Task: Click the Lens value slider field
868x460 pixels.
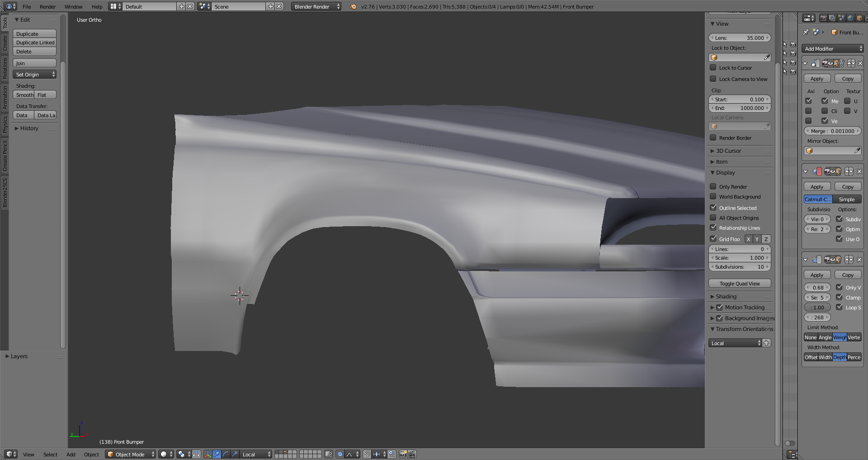Action: (x=739, y=38)
